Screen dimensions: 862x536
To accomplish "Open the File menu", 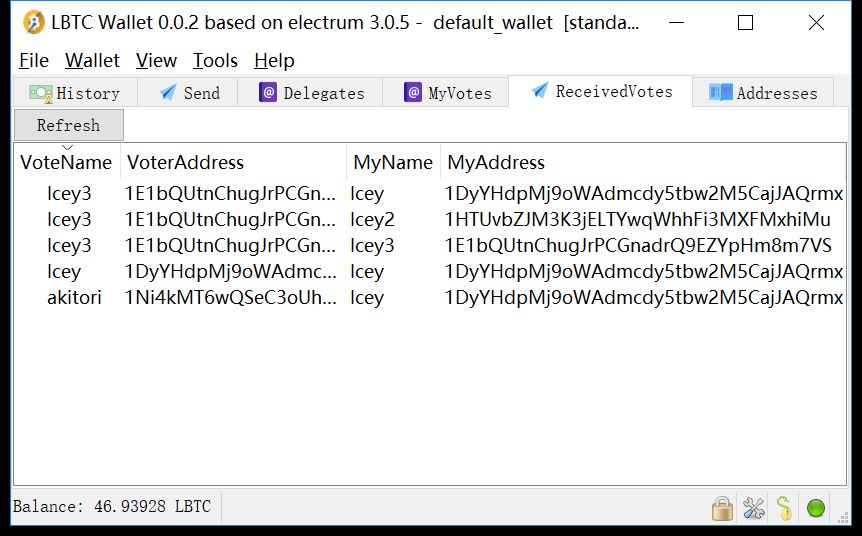I will [34, 61].
